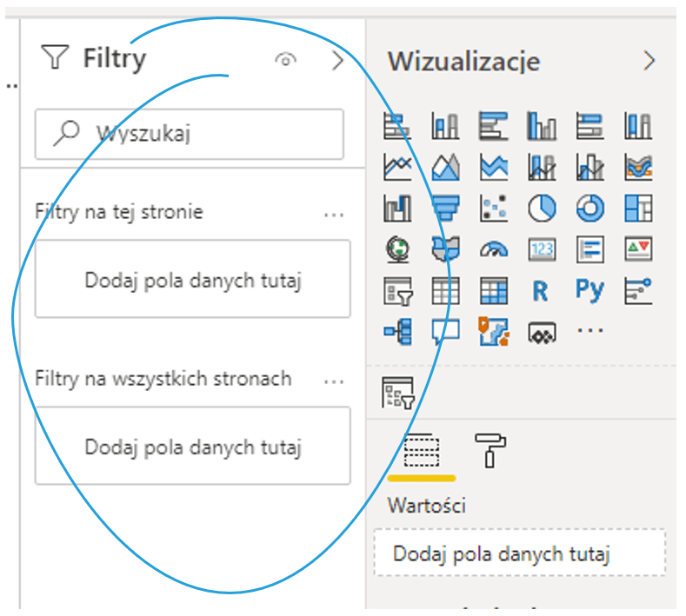The image size is (686, 616).
Task: Select the Pie chart visualization
Action: click(x=542, y=209)
